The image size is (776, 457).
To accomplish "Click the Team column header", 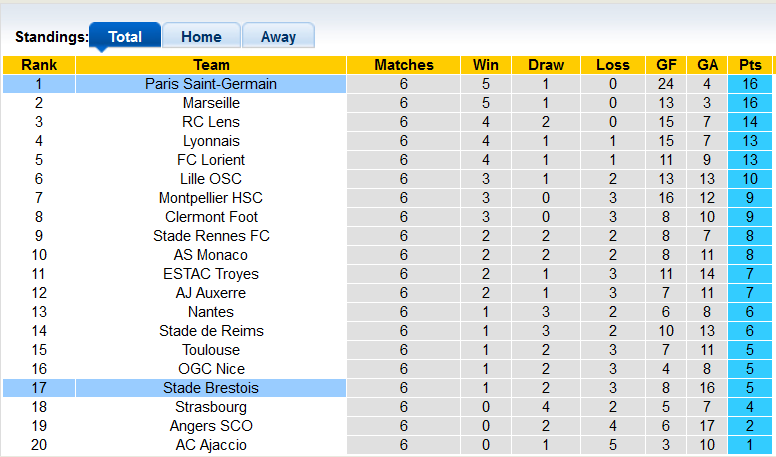I will (x=211, y=65).
